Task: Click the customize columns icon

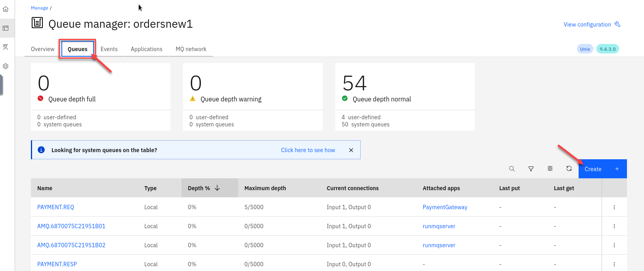Action: point(550,169)
